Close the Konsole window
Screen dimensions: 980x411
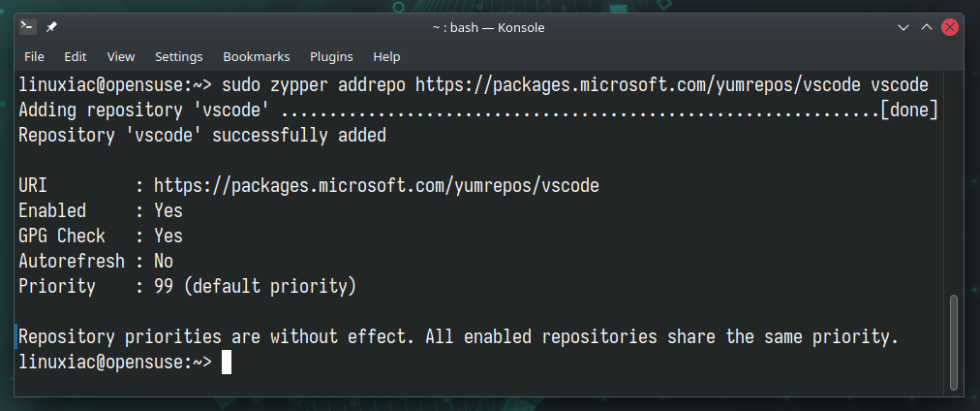pos(950,27)
